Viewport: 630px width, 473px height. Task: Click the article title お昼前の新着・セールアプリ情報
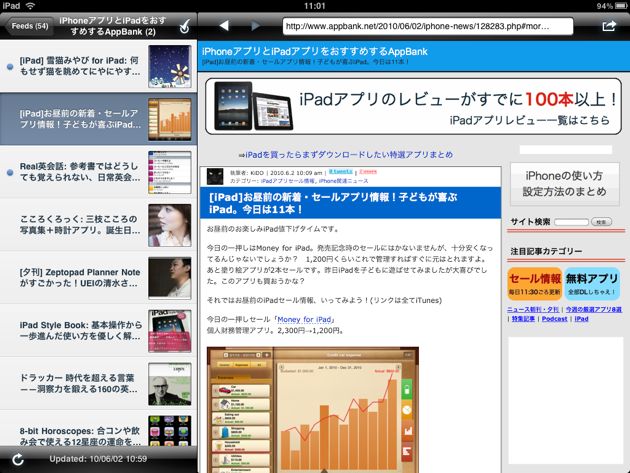coord(333,203)
